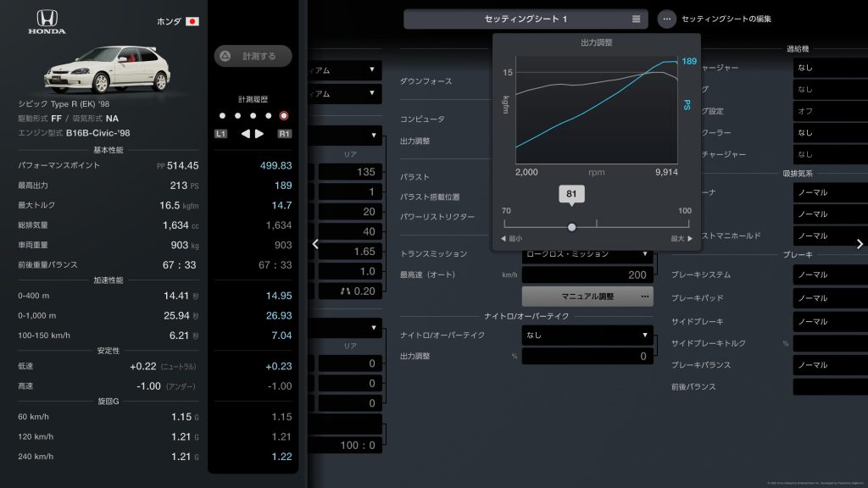Click the 低速 stability value +0.22
868x488 pixels.
tap(142, 366)
